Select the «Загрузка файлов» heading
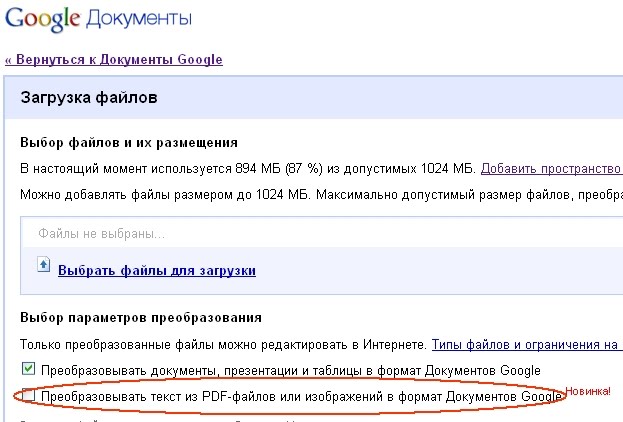 [x=89, y=97]
